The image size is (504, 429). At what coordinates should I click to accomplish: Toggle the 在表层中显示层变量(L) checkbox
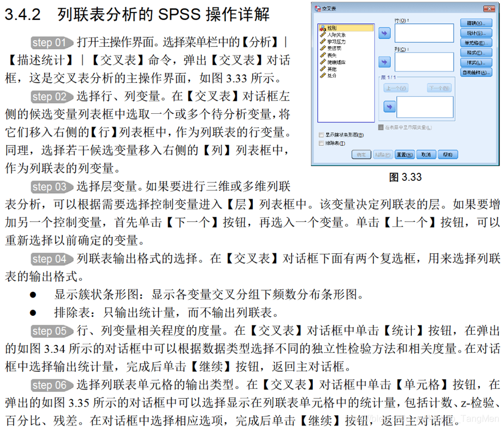pyautogui.click(x=381, y=127)
